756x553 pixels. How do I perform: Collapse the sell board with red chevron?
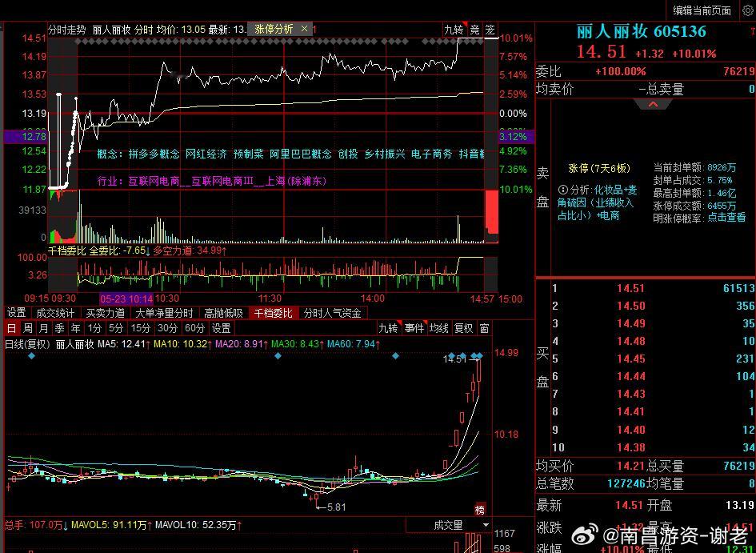click(x=653, y=105)
